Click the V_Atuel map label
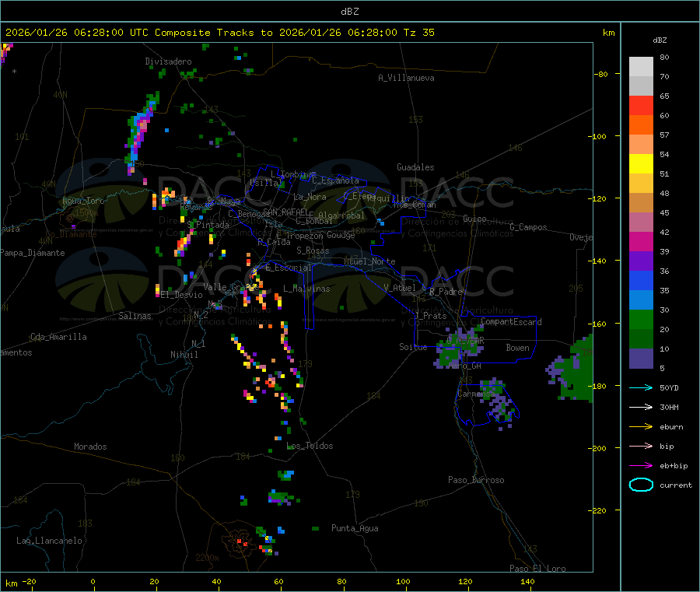700x592 pixels. point(400,288)
